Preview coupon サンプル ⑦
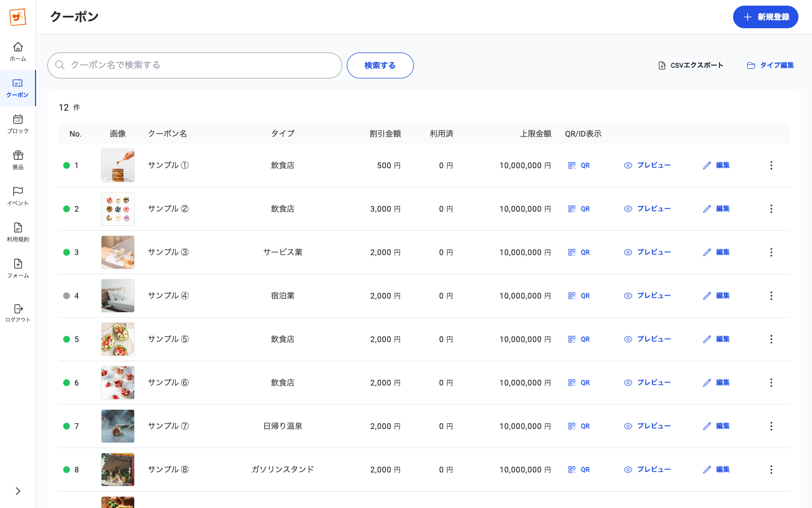 coord(647,426)
